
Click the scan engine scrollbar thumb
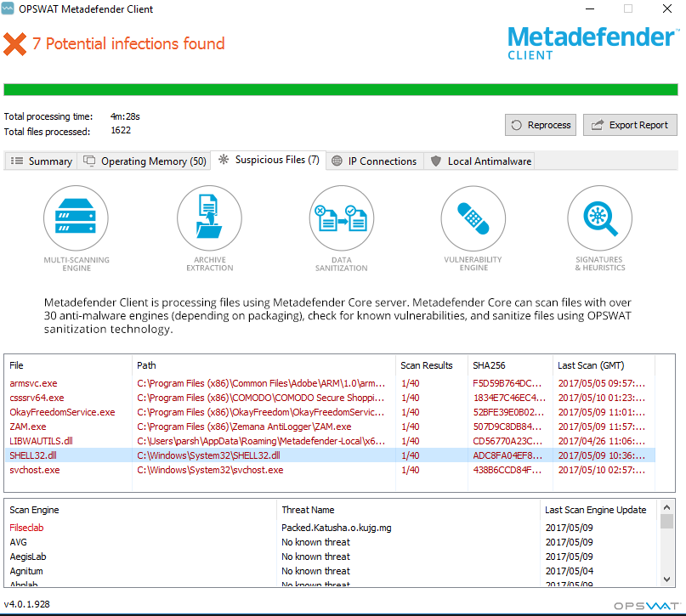click(x=666, y=522)
